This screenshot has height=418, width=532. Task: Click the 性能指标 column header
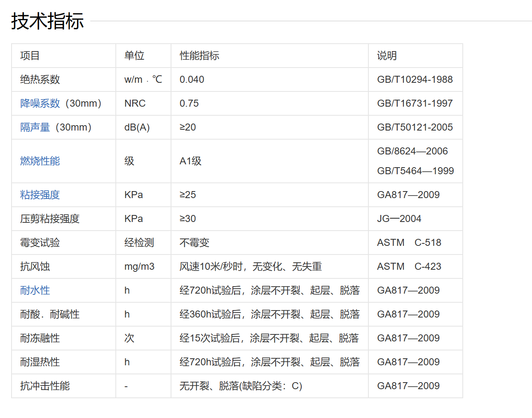[x=199, y=56]
